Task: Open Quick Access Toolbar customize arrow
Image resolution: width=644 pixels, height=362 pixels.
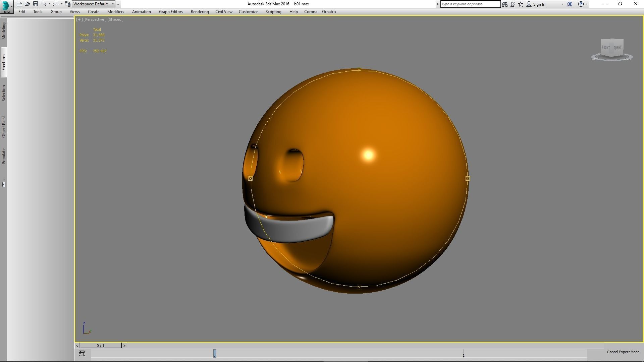Action: pyautogui.click(x=118, y=4)
